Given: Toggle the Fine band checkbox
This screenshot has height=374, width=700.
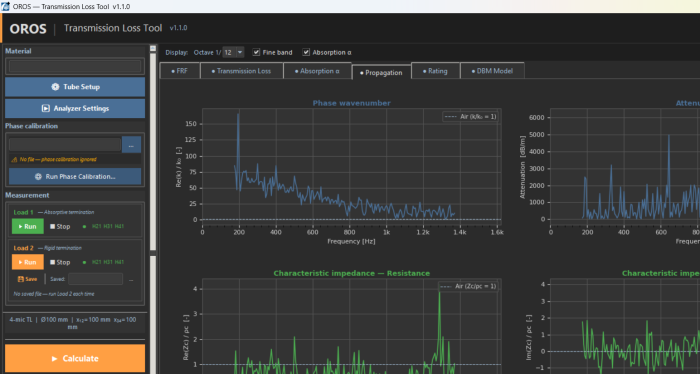Looking at the screenshot, I should tap(256, 52).
